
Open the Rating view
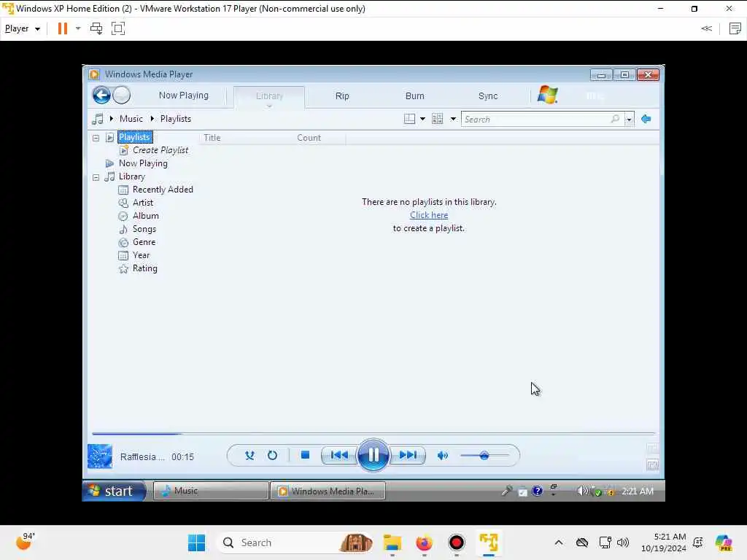click(145, 268)
